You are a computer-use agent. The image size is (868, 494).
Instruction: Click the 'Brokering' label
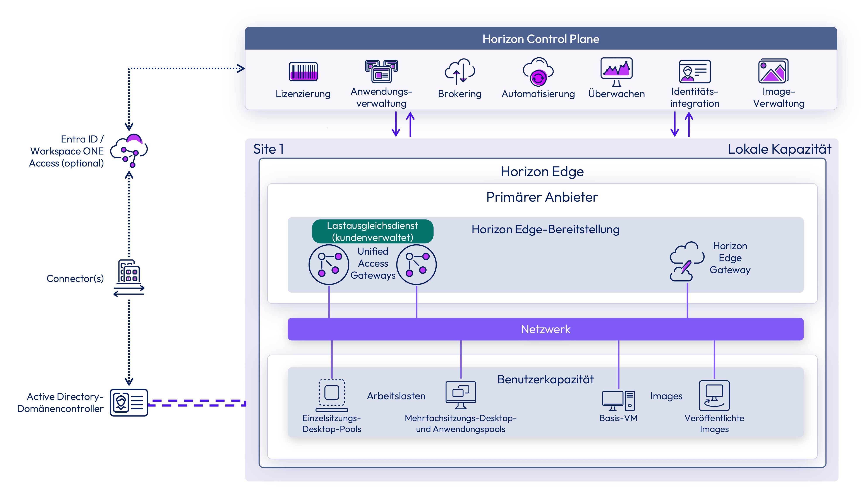(x=460, y=94)
